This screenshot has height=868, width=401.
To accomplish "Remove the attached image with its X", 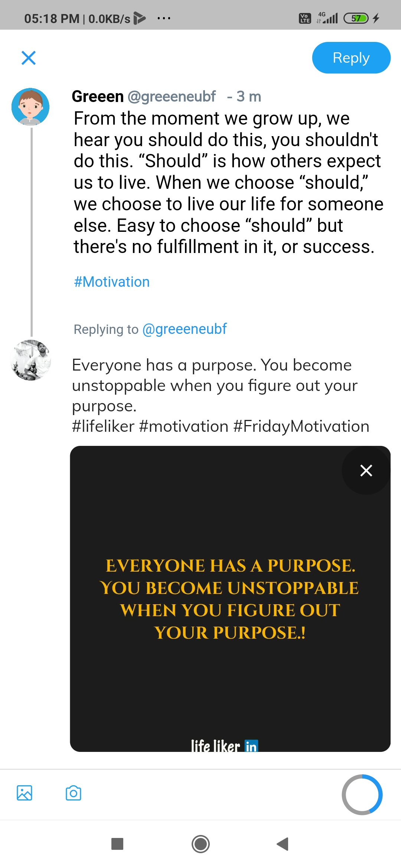I will click(366, 470).
